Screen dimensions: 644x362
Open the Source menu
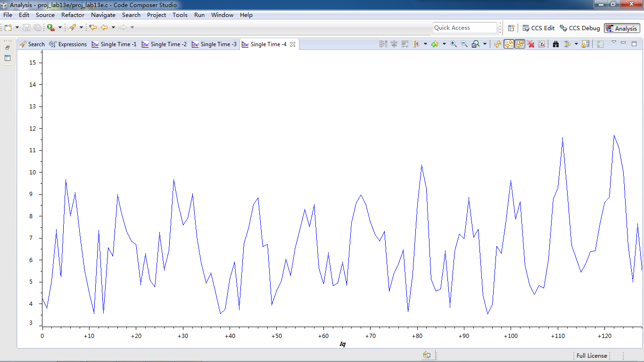(x=45, y=15)
